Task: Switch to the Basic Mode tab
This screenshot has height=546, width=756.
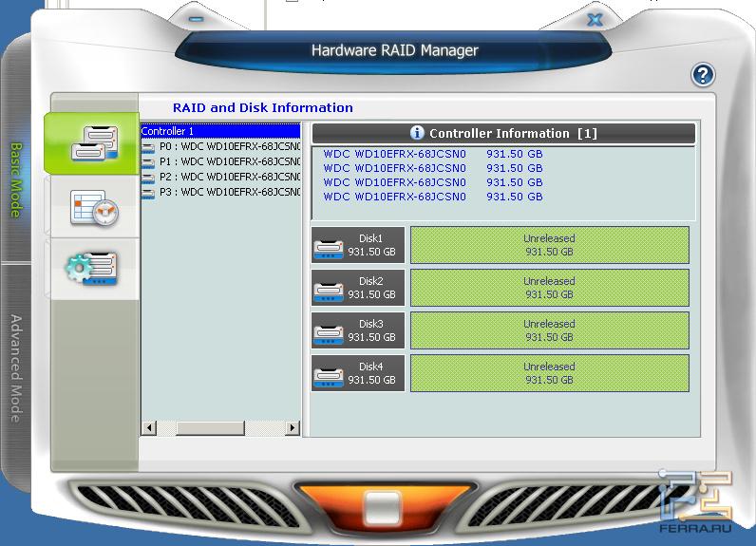Action: tap(16, 179)
